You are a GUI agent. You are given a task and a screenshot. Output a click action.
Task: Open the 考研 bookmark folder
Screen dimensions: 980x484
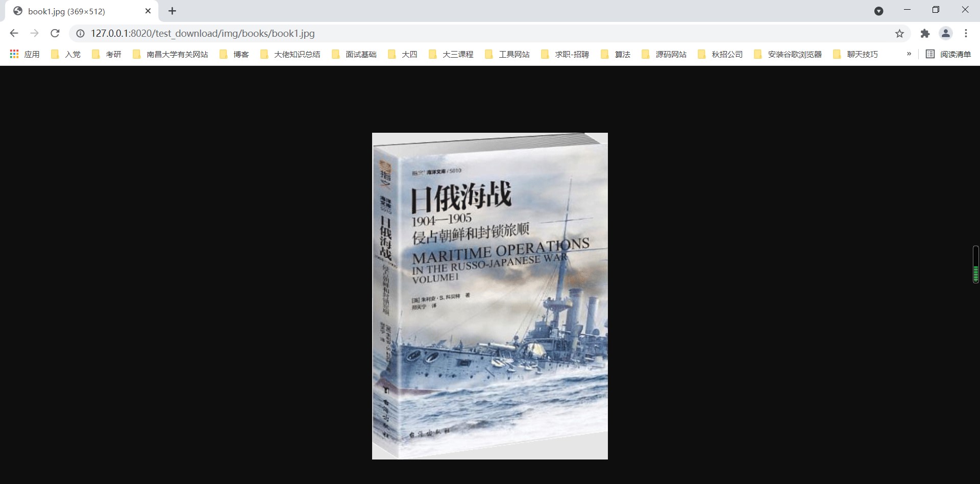(107, 54)
